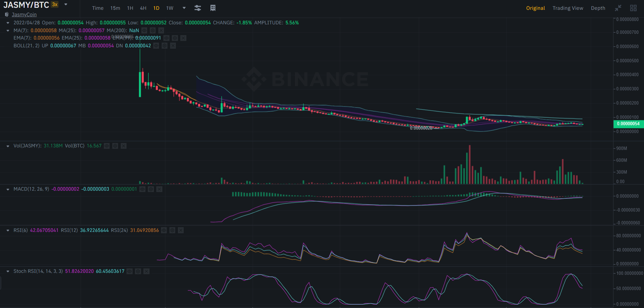Close the Vol(JASMY) volume pane
This screenshot has width=644, height=308.
124,146
